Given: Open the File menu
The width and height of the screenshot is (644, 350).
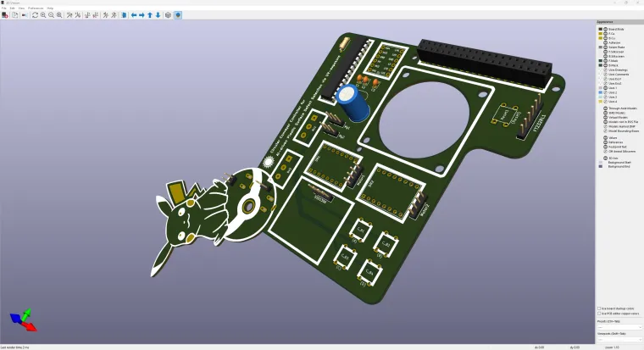Looking at the screenshot, I should [x=4, y=8].
